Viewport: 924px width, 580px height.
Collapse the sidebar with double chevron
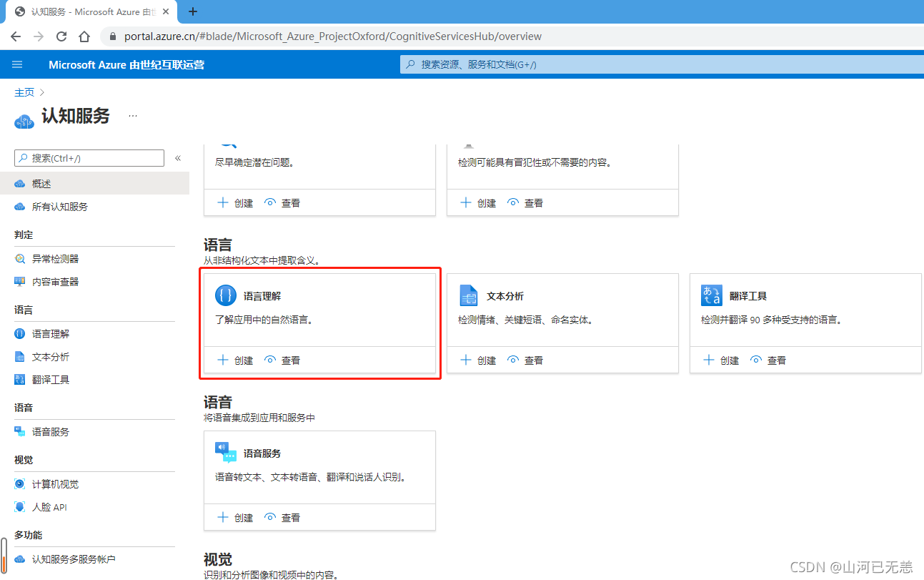click(178, 158)
